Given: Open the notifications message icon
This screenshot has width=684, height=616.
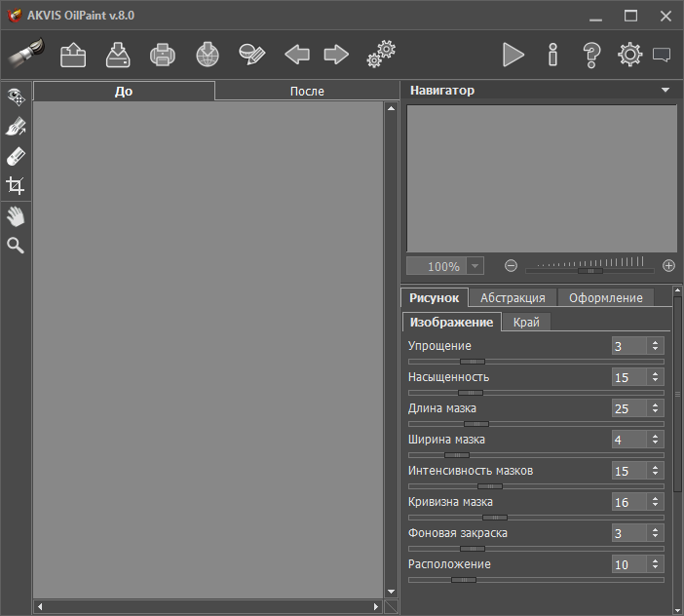Looking at the screenshot, I should coord(662,55).
